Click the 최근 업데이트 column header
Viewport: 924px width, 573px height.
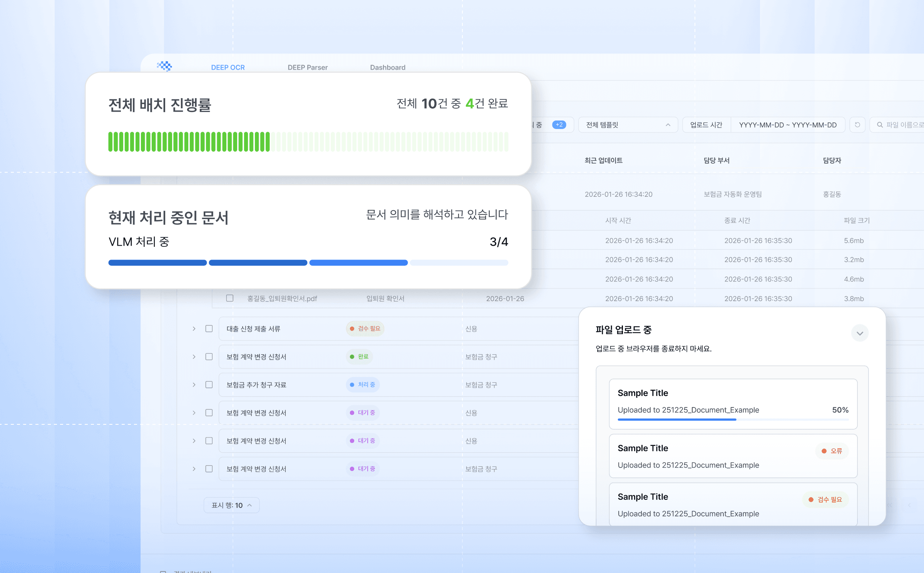[603, 161]
